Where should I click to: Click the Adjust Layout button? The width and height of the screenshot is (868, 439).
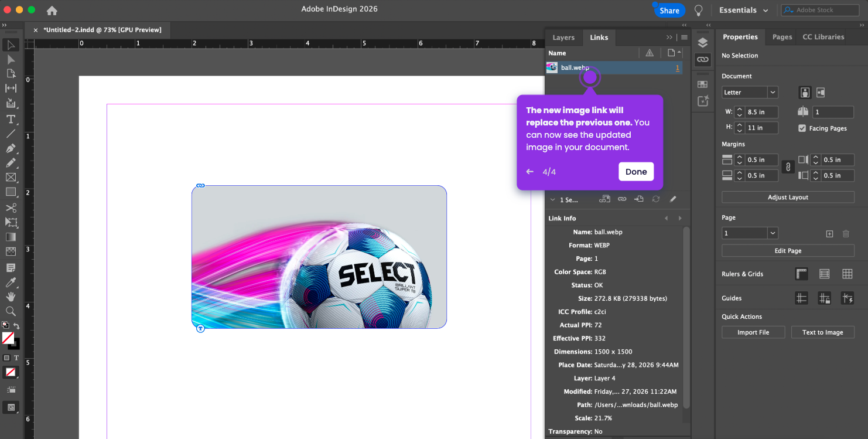[788, 198]
